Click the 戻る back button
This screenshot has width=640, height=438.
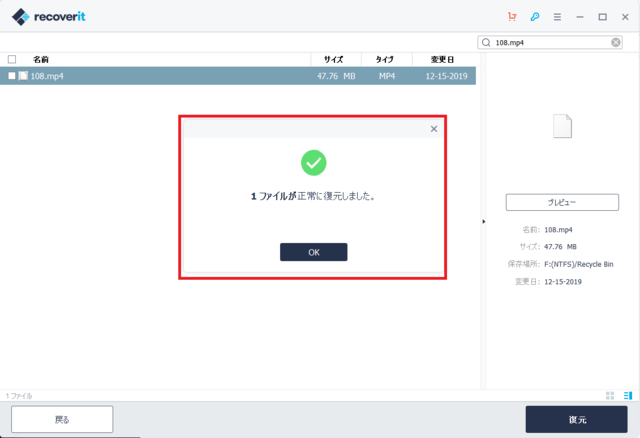62,419
